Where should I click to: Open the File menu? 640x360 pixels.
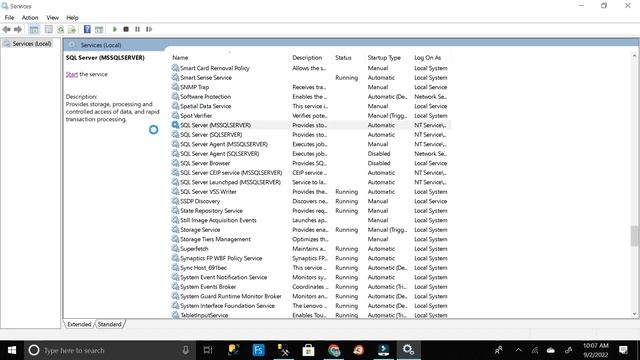coord(9,18)
